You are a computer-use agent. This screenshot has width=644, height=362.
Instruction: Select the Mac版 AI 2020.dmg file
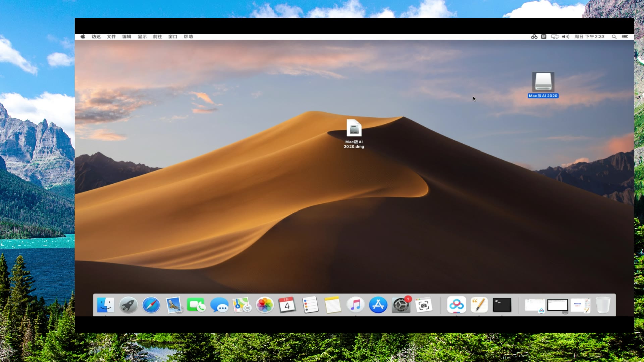coord(354,134)
